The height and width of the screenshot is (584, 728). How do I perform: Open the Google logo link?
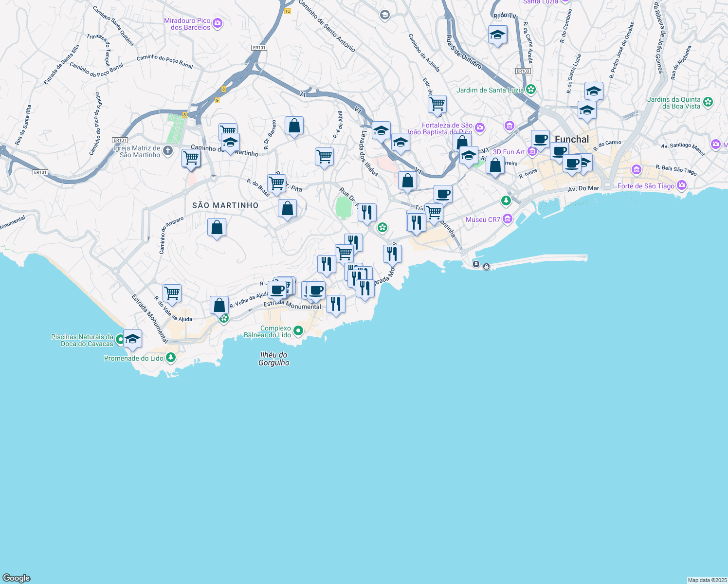pos(17,578)
